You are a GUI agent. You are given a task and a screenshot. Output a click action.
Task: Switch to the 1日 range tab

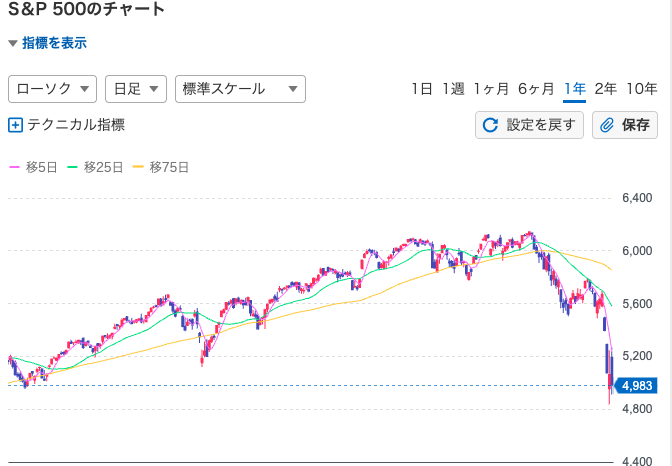coord(421,89)
